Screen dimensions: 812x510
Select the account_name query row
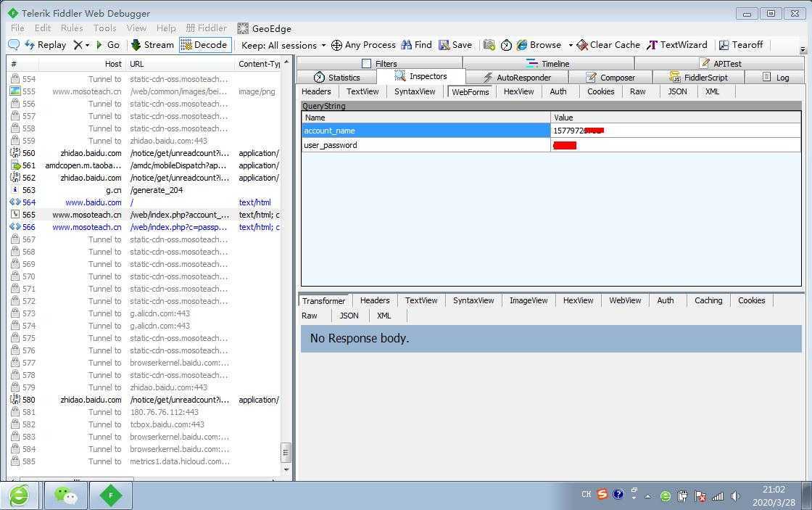pos(551,131)
